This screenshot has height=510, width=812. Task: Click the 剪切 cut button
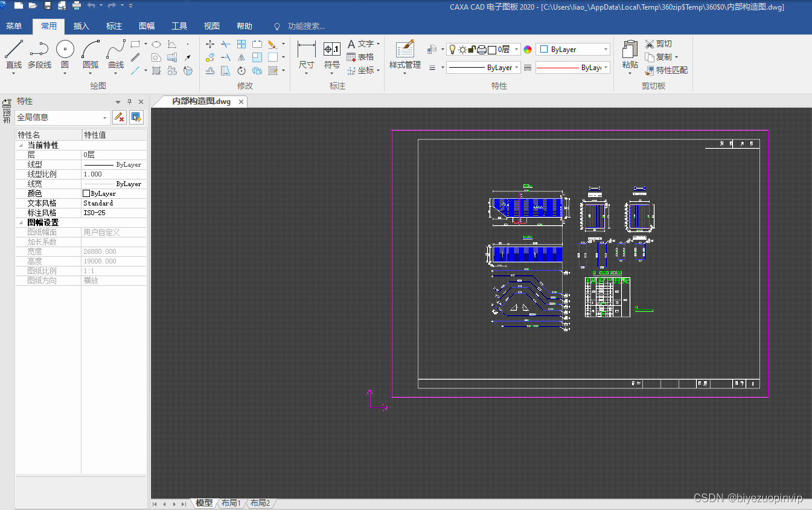(x=659, y=44)
